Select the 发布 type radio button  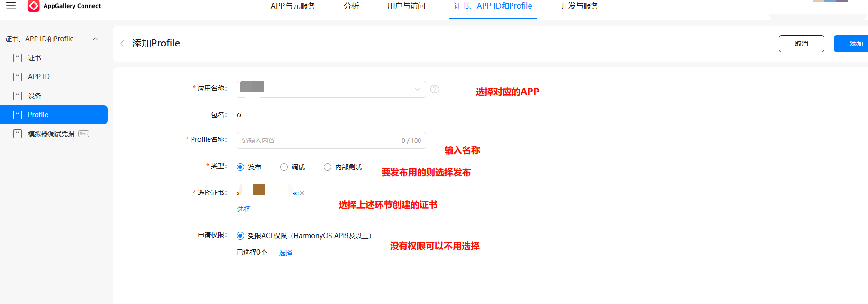pyautogui.click(x=240, y=167)
